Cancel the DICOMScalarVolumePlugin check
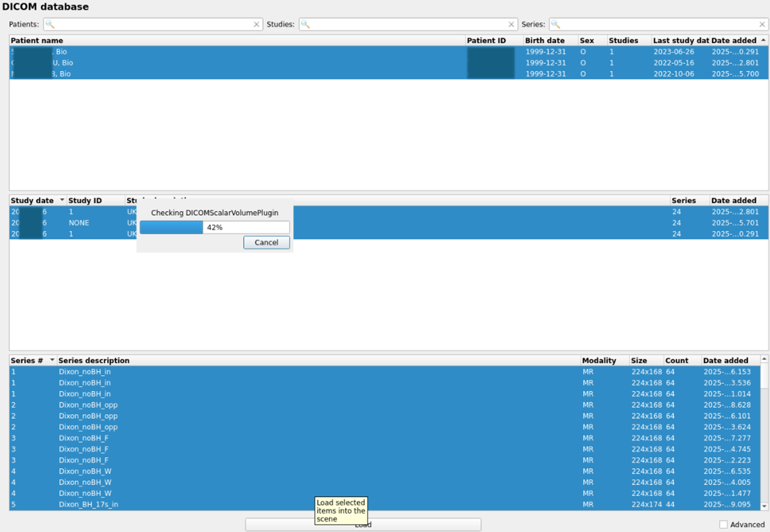The width and height of the screenshot is (770, 532). (x=266, y=243)
